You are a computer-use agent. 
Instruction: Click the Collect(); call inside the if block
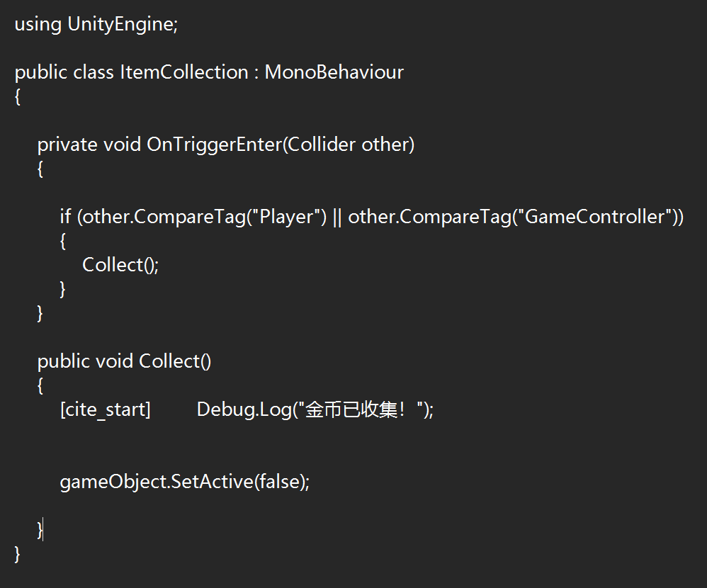pyautogui.click(x=121, y=265)
